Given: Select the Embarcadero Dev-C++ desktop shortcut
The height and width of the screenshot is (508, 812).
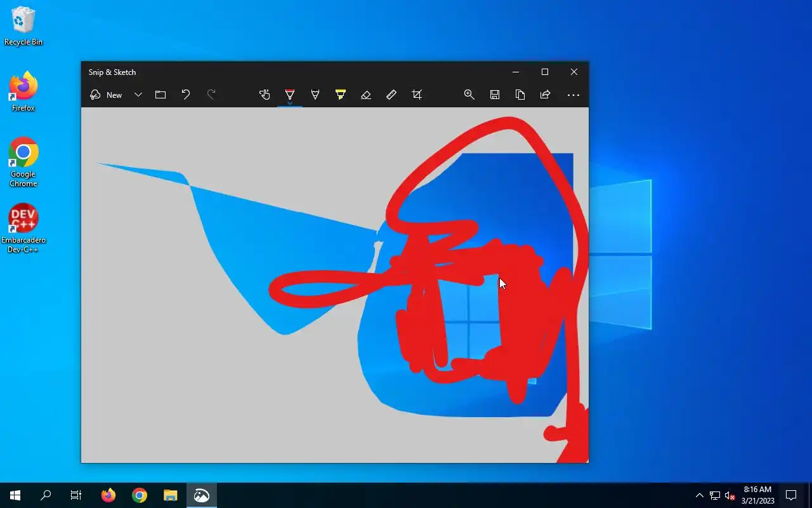Looking at the screenshot, I should coord(23,229).
